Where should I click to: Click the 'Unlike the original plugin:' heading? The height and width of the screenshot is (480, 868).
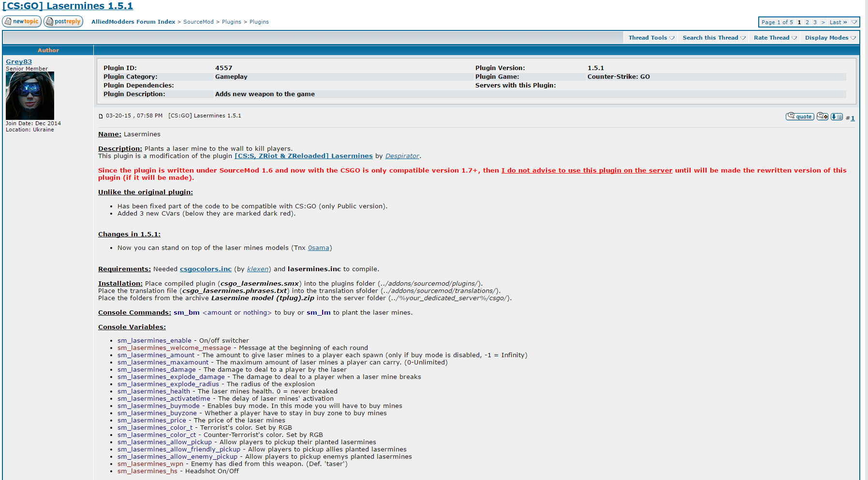click(x=146, y=192)
